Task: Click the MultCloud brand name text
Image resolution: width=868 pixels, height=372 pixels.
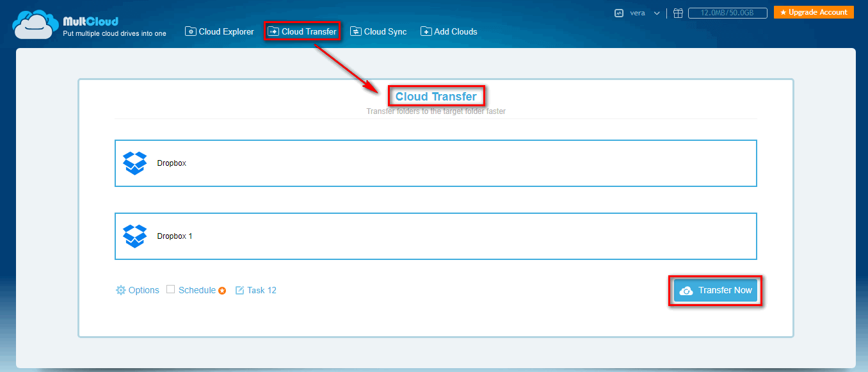Action: pos(90,22)
